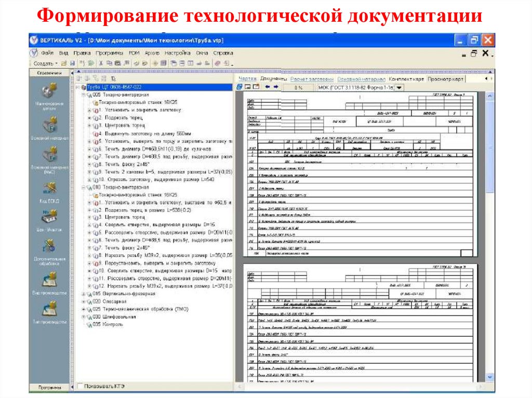Screen dimensions: 532x398
Task: Click the Save diskette icon in the toolbar
Action: [x=72, y=63]
